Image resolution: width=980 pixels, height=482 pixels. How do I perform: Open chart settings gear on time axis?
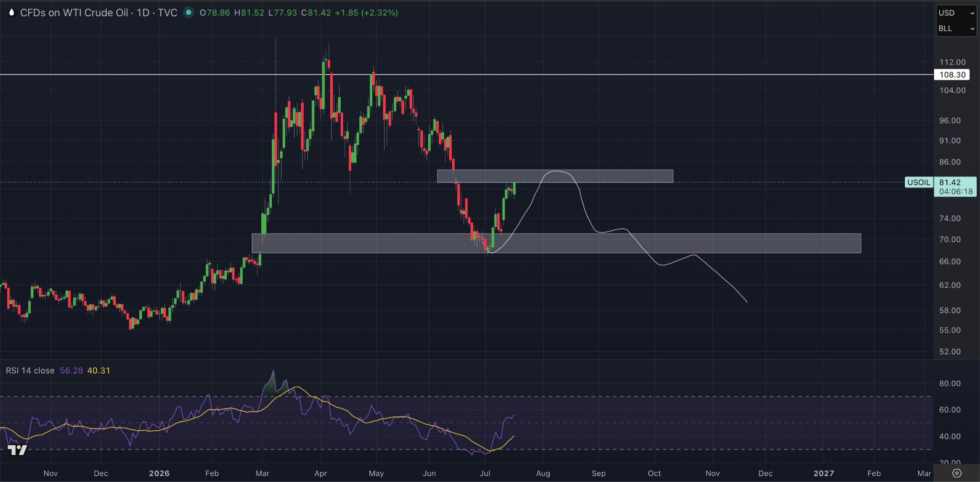click(957, 473)
